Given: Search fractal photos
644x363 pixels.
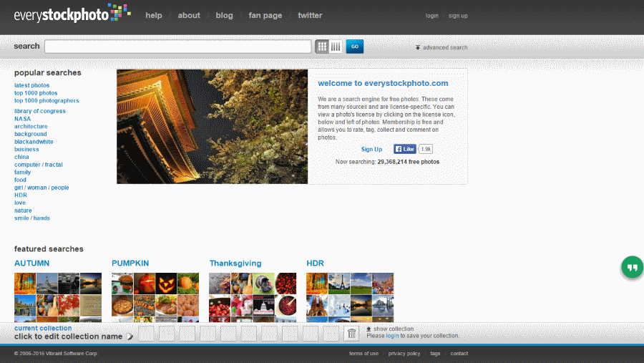Looking at the screenshot, I should [x=54, y=165].
